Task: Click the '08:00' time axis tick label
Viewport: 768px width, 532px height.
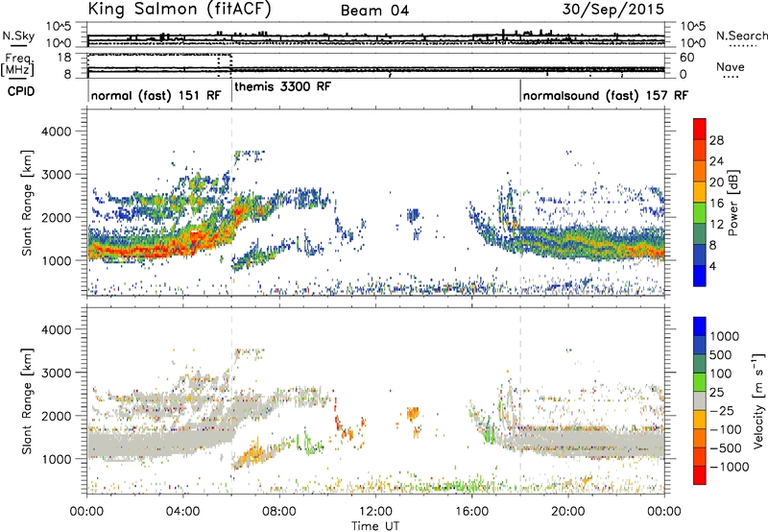Action: pos(279,512)
